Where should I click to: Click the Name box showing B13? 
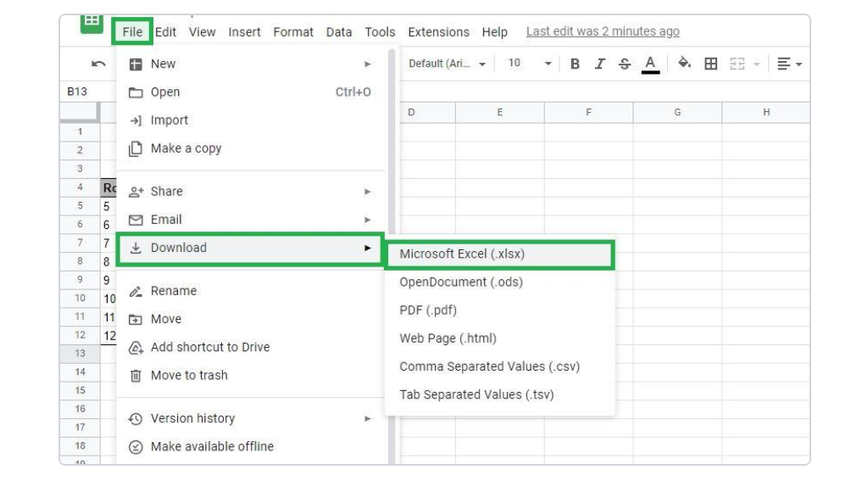coord(77,92)
